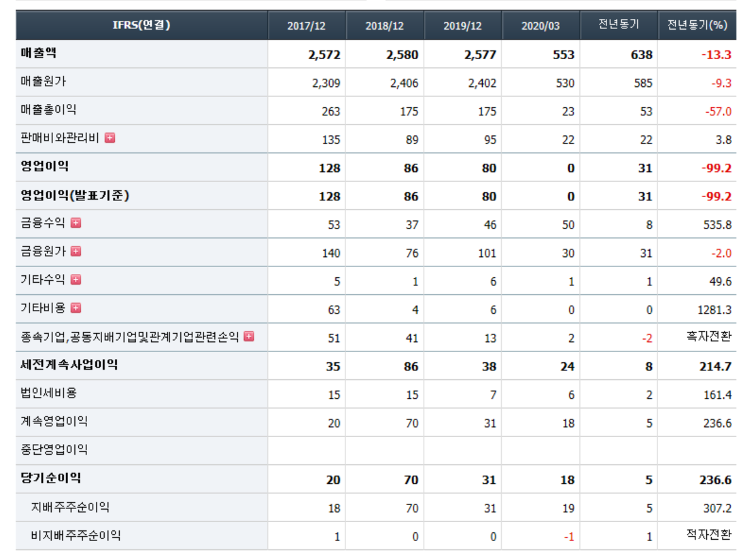Click the 263 매출총이익 value

point(331,111)
